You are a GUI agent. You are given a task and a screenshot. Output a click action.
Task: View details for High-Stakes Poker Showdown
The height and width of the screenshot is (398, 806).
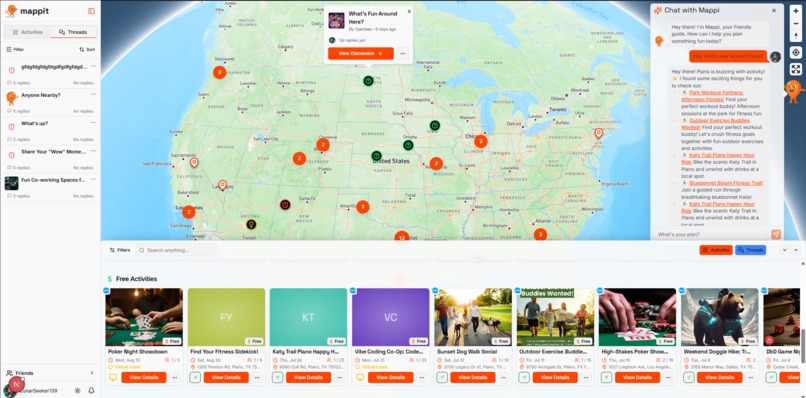tap(637, 377)
